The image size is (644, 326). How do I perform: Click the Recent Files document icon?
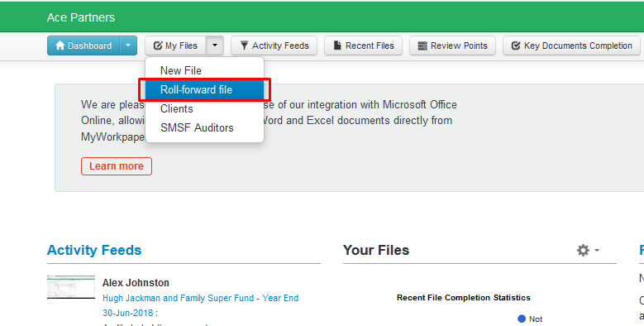coord(337,46)
